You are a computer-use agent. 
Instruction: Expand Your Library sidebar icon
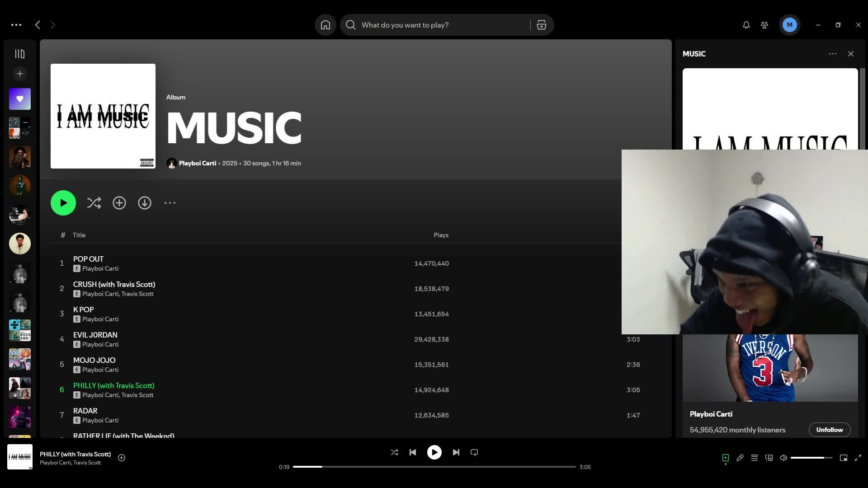pos(20,54)
